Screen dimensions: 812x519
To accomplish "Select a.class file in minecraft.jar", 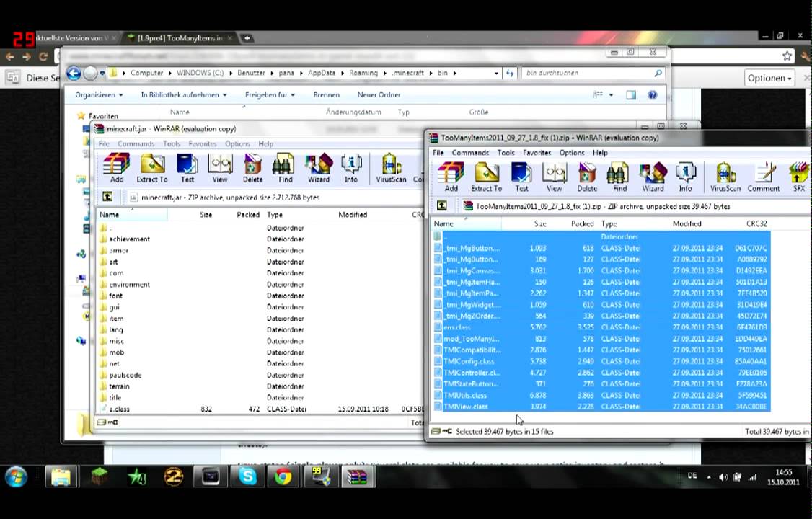I will [x=119, y=409].
